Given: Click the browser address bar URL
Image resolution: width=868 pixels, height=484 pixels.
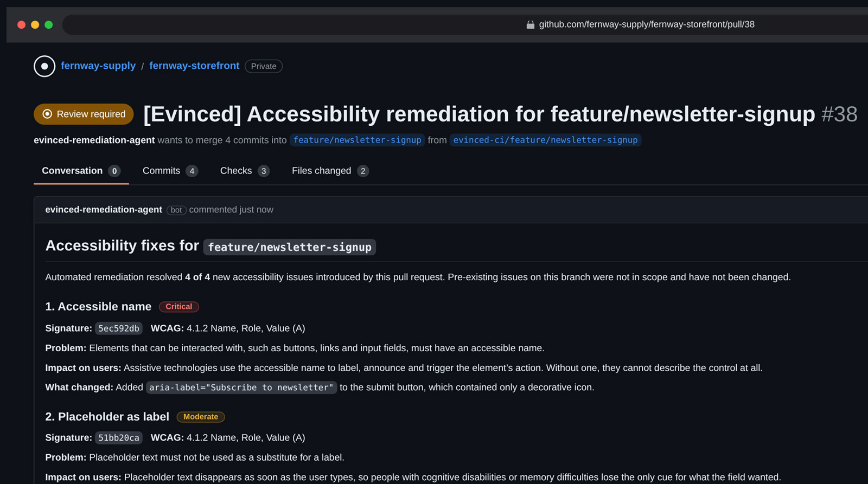Looking at the screenshot, I should (646, 24).
